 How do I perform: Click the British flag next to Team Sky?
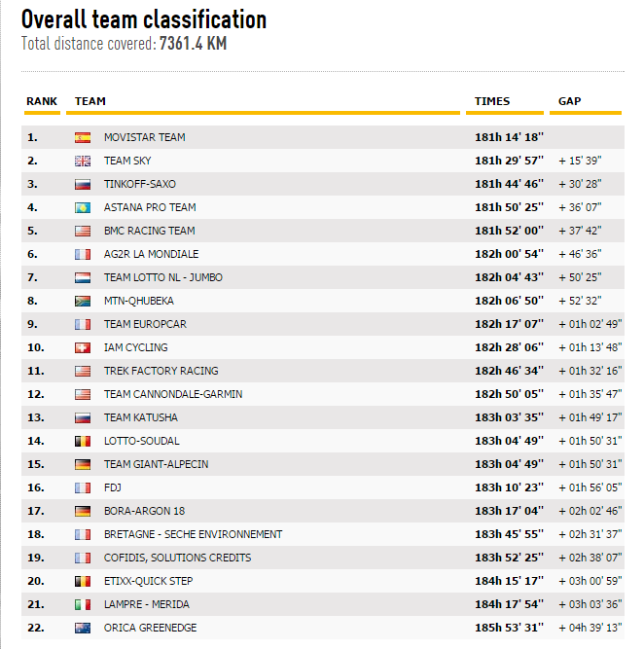tap(83, 161)
